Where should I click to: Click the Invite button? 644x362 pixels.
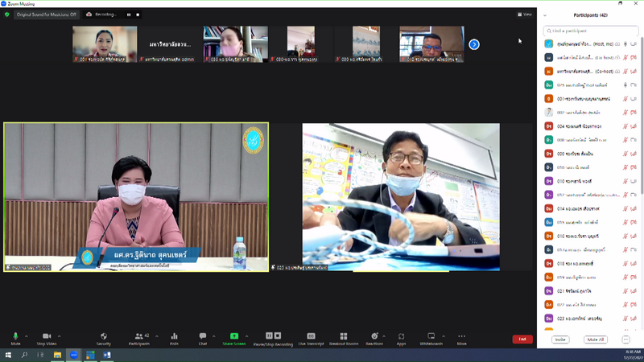pos(560,339)
